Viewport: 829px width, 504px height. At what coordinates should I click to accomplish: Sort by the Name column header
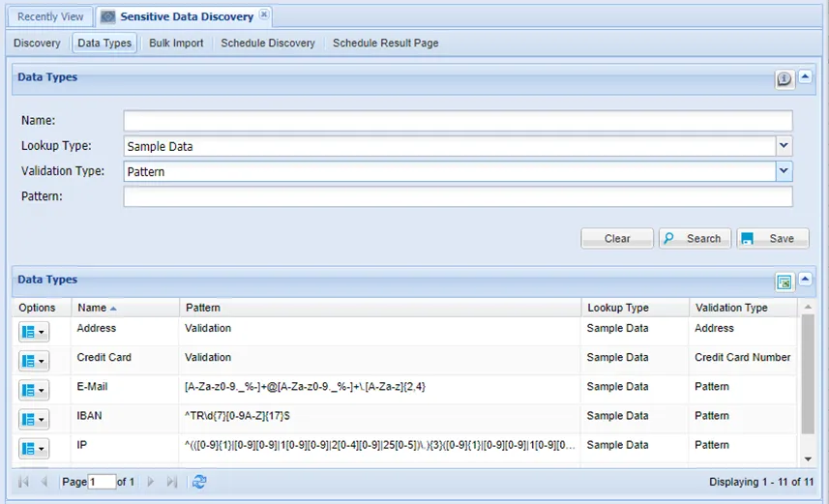pyautogui.click(x=126, y=308)
